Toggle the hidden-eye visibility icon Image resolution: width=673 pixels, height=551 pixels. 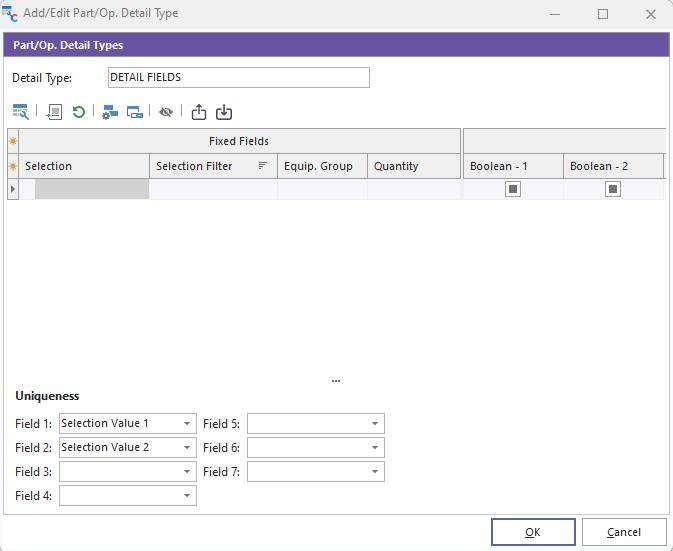point(166,112)
